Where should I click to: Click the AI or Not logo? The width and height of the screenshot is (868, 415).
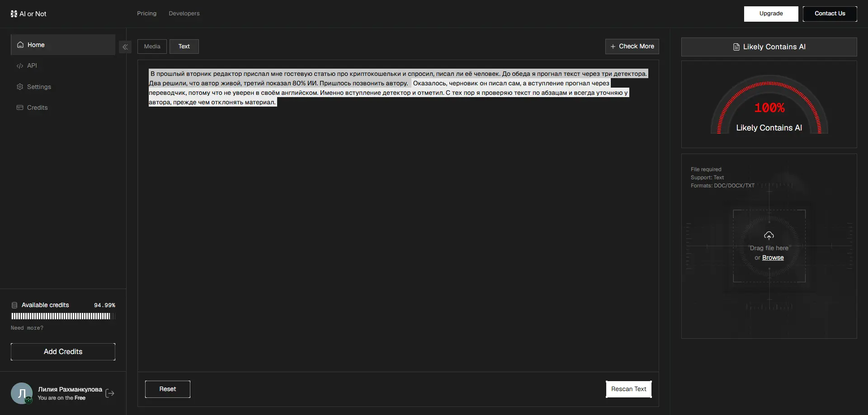[x=28, y=14]
